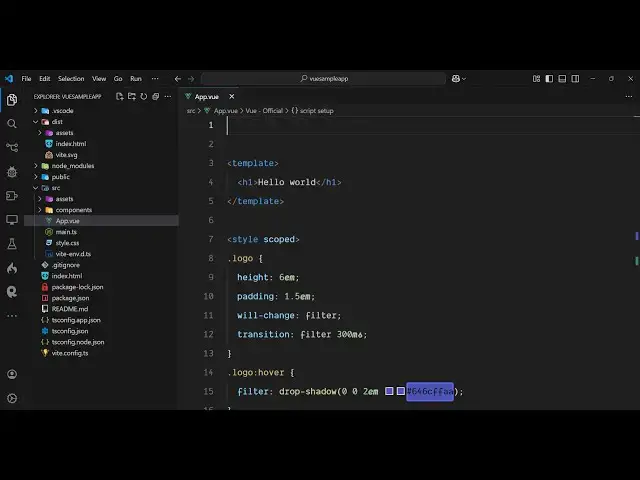Screen dimensions: 640x480
Task: Click the script setup breadcrumb
Action: [317, 111]
